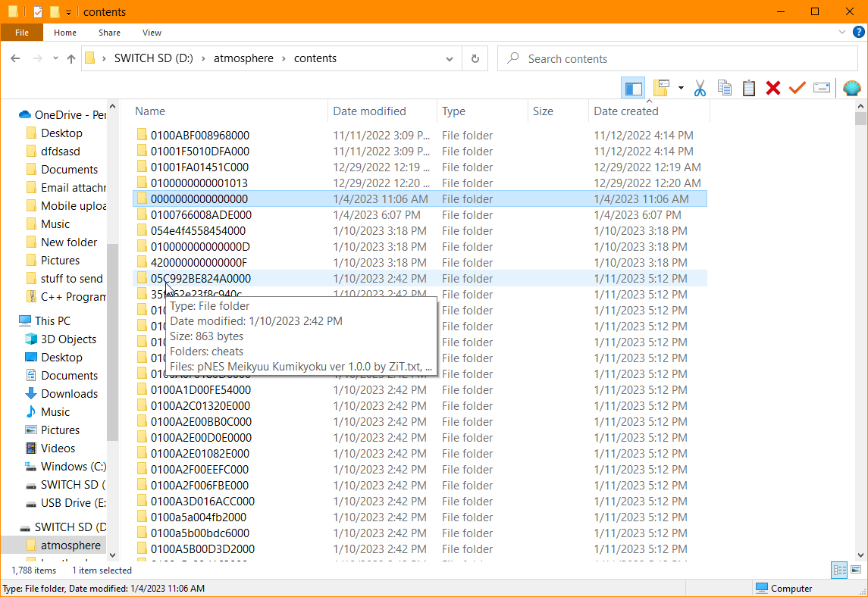Switch to the Details view button in the status bar
868x597 pixels.
(x=839, y=570)
